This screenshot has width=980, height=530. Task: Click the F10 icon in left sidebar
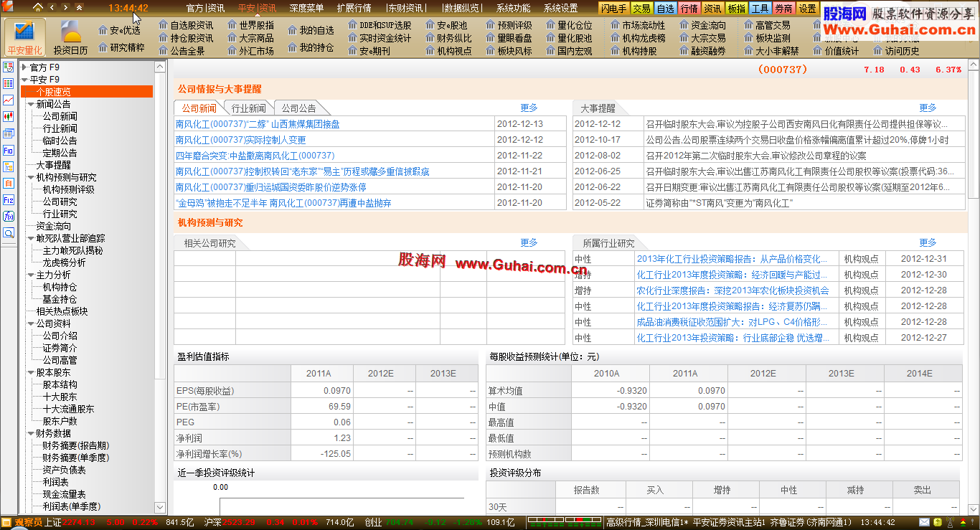coord(9,151)
